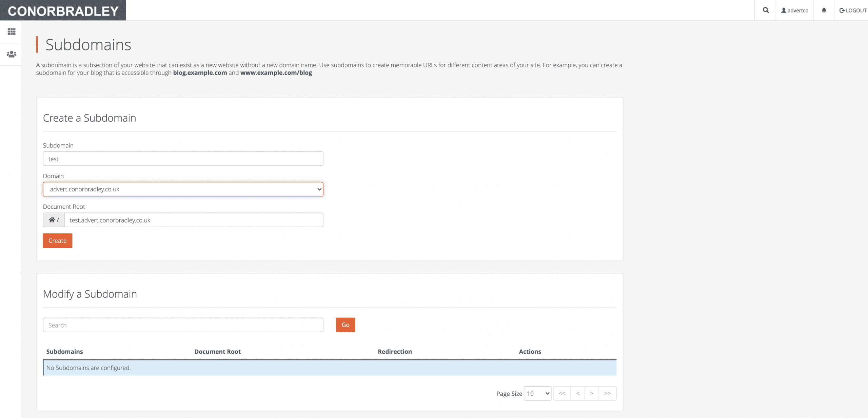
Task: Click the Go button
Action: point(346,325)
